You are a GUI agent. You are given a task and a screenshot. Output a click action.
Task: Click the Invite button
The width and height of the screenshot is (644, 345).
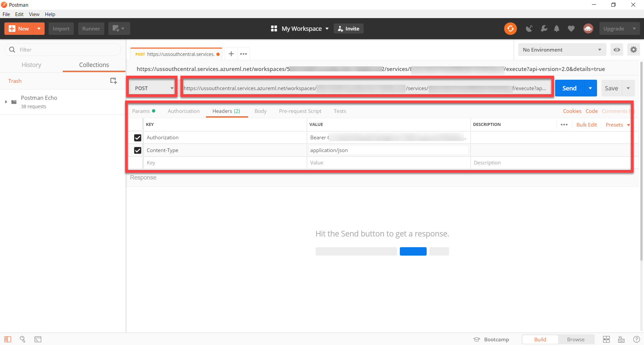tap(348, 29)
